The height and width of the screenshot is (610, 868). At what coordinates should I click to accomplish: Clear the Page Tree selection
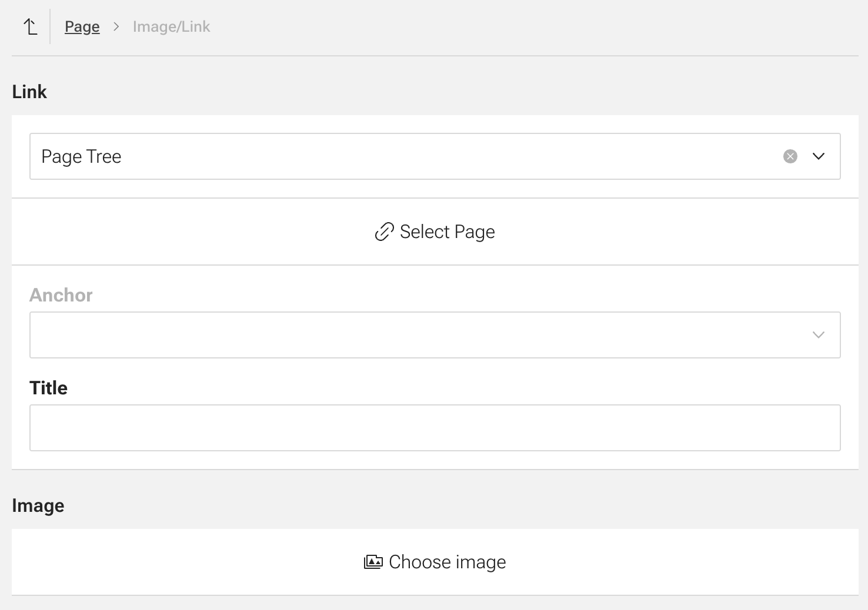point(790,156)
